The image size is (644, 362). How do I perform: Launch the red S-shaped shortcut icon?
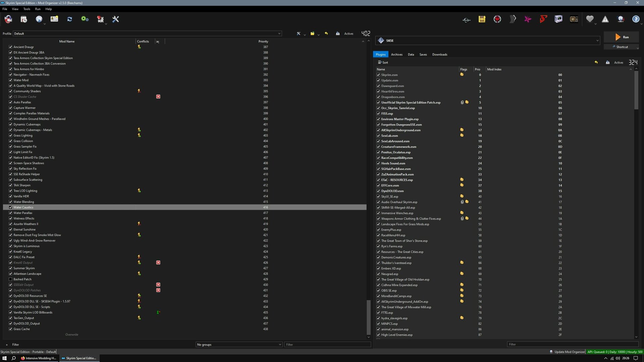[x=543, y=19]
